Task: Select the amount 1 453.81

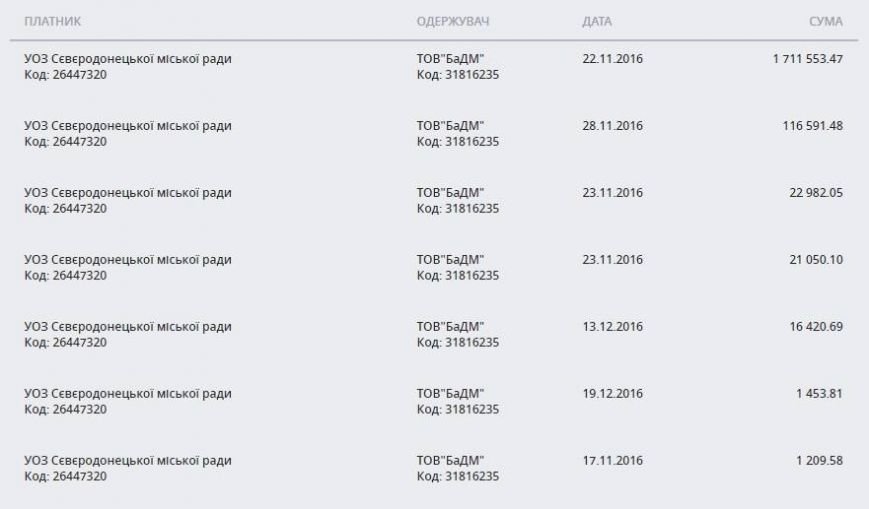Action: [819, 394]
